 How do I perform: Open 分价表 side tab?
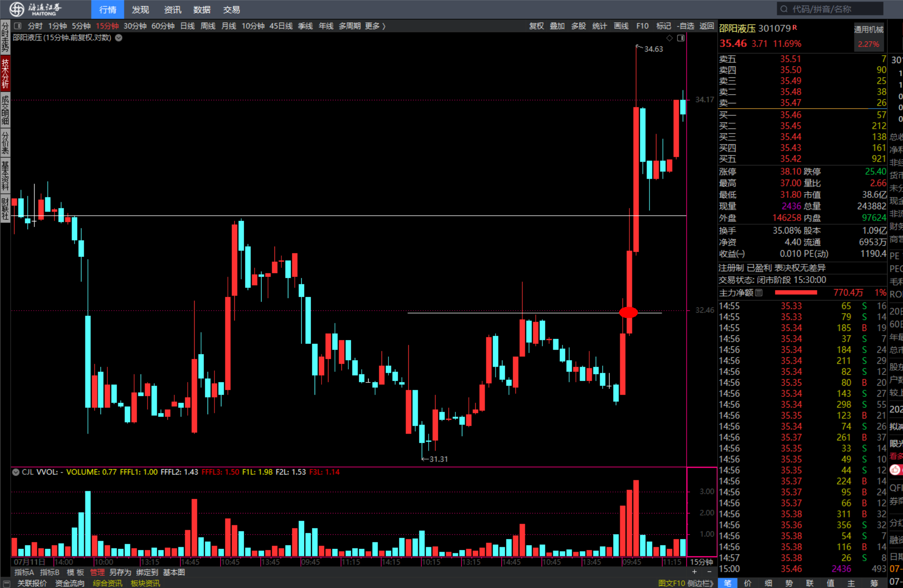(x=5, y=143)
